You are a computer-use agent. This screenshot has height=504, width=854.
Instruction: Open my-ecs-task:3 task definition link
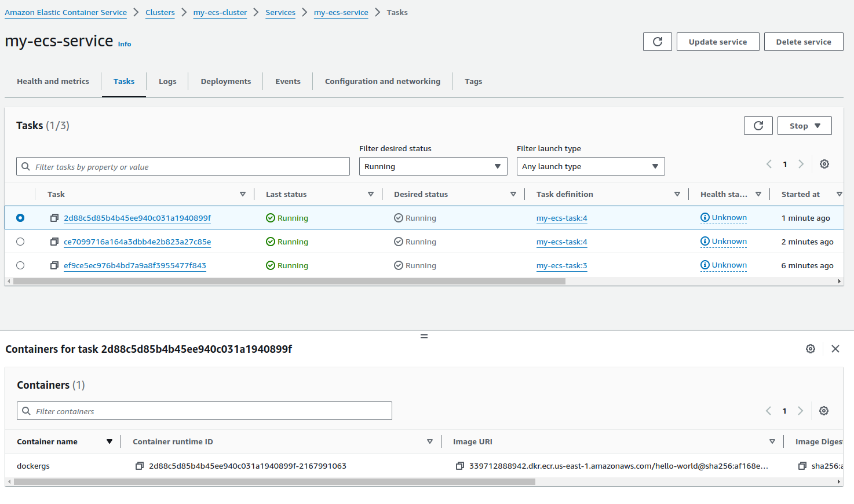(561, 265)
